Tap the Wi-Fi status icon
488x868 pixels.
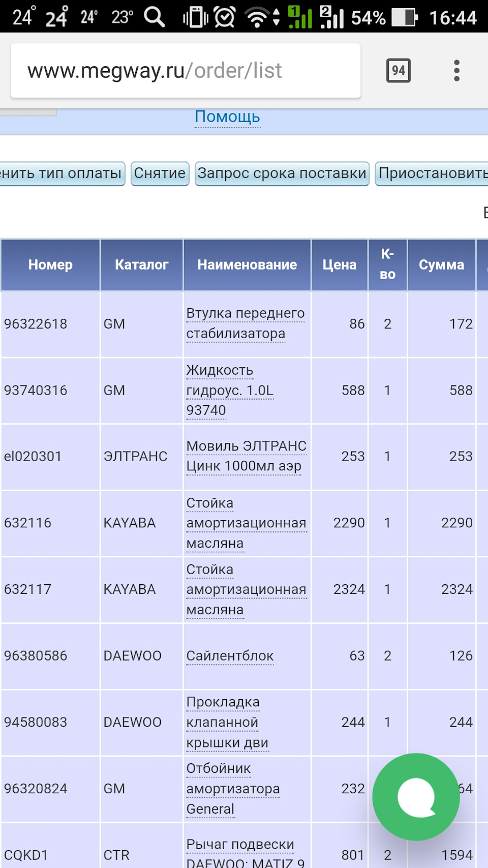(257, 17)
